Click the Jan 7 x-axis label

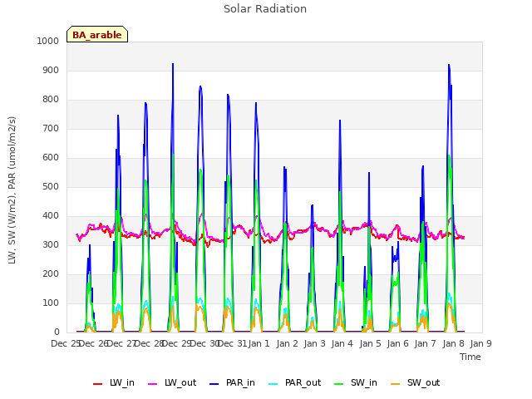pos(425,343)
